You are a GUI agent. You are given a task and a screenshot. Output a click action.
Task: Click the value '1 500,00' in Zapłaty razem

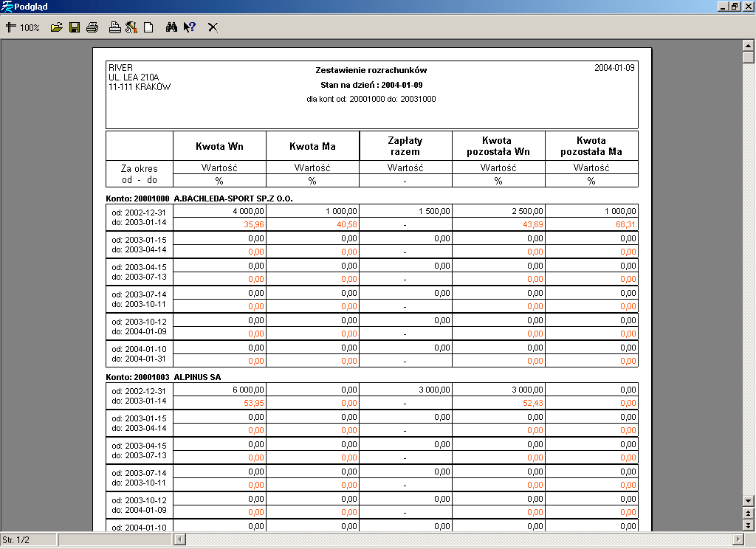tap(434, 211)
